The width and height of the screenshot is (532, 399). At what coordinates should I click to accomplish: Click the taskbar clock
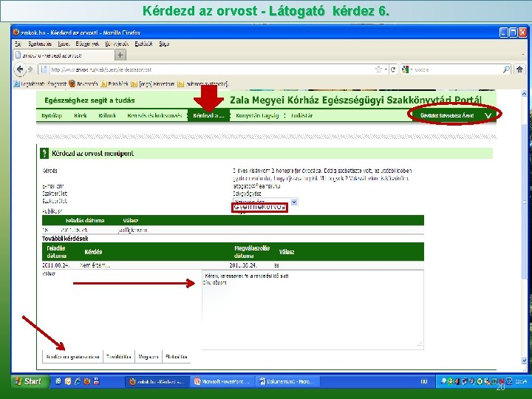[x=521, y=382]
